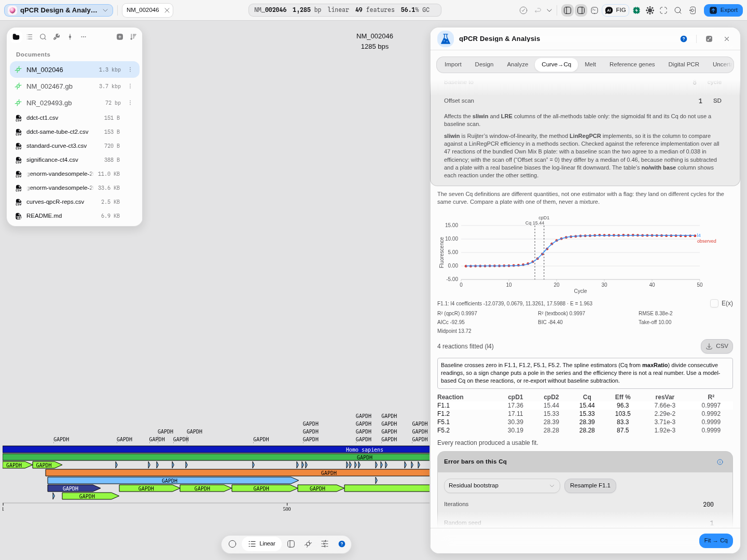
Task: Go to the Digital PCR tab
Action: 684,65
